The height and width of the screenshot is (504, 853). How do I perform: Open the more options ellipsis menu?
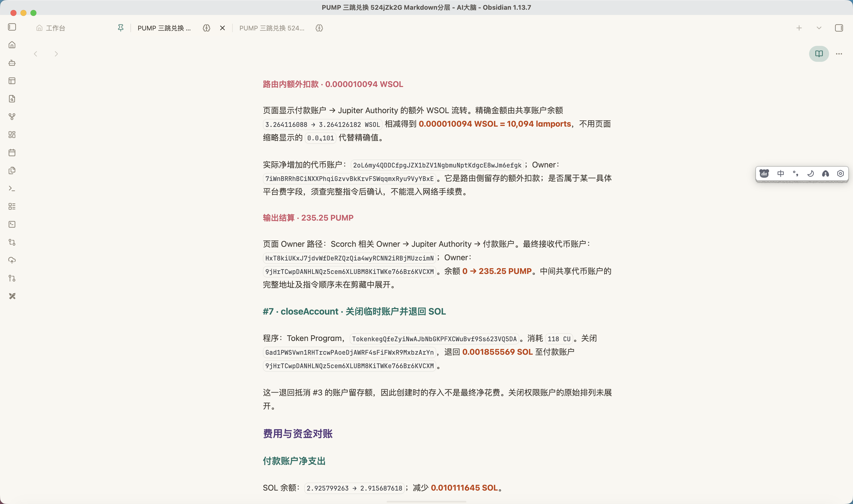pyautogui.click(x=839, y=54)
